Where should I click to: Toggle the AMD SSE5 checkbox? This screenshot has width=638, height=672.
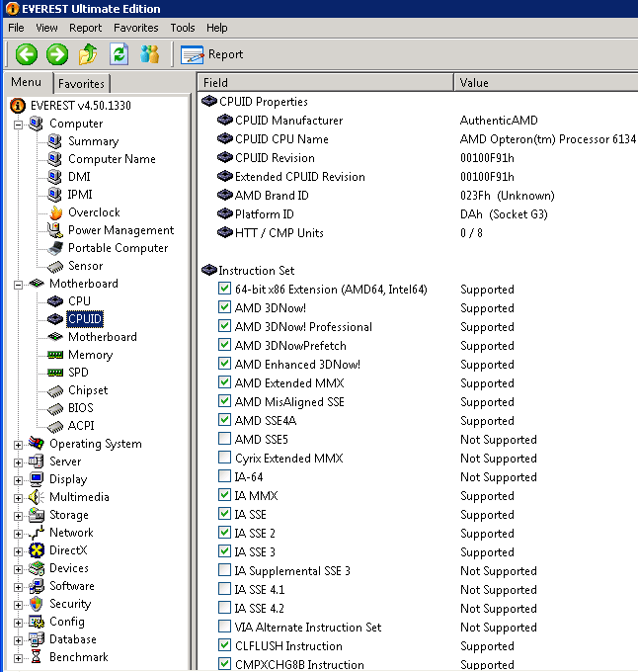[x=224, y=439]
